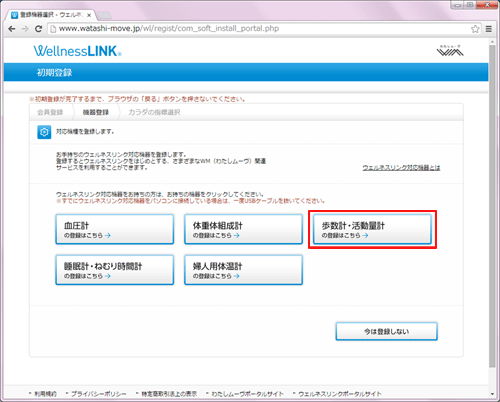Click the WM logo at top right
The image size is (500, 402).
tap(450, 51)
